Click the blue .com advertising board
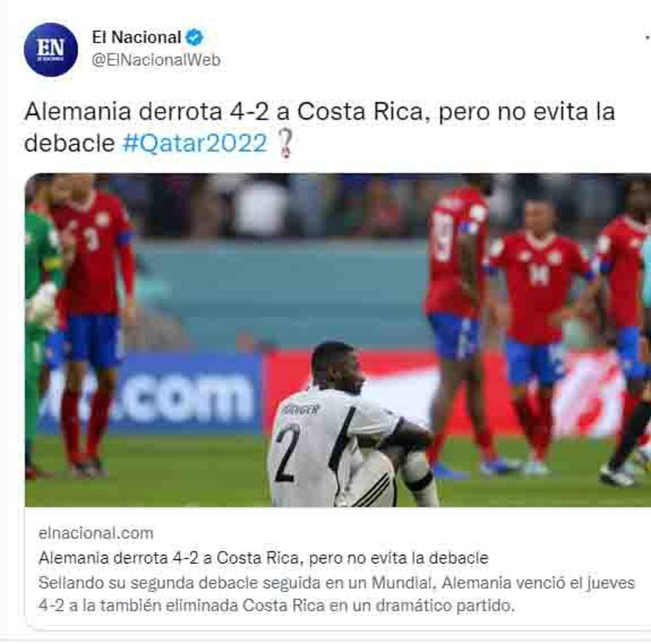This screenshot has height=644, width=651. [150, 394]
